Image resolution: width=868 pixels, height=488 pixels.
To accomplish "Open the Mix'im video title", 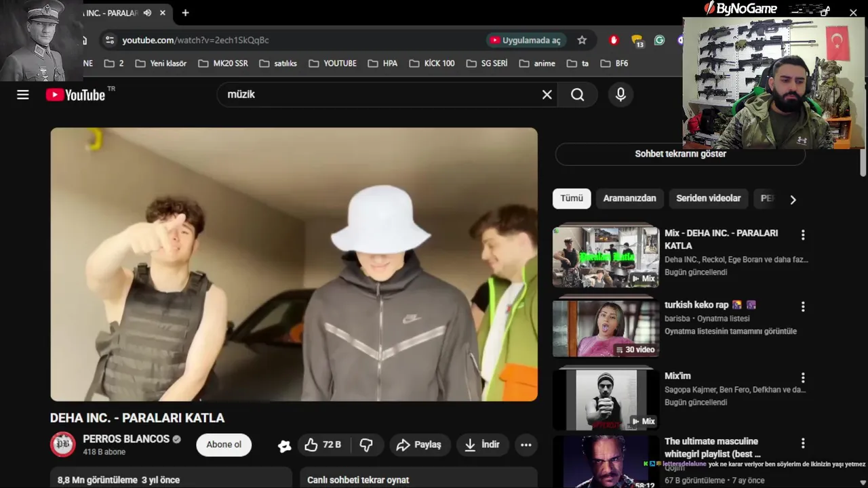I will click(x=677, y=376).
